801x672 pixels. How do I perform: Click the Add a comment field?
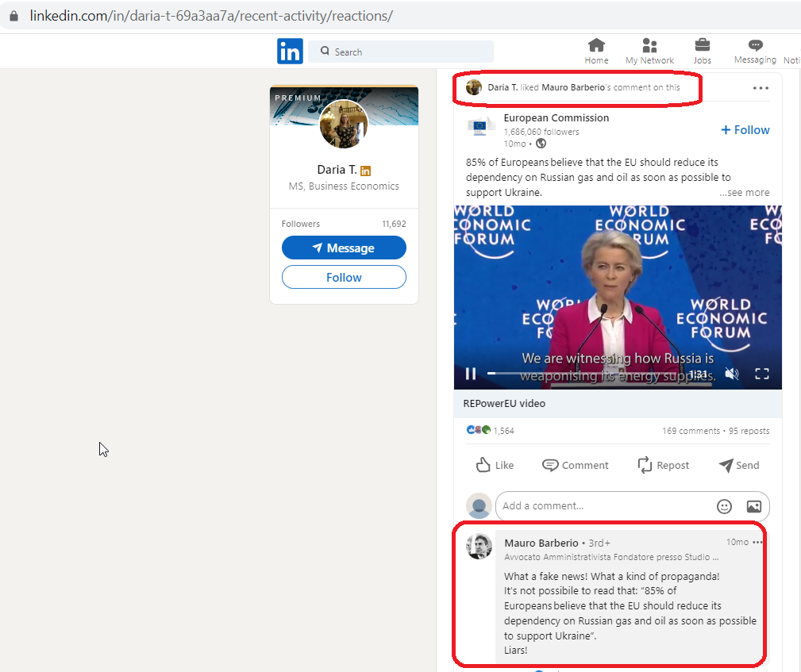pos(633,506)
